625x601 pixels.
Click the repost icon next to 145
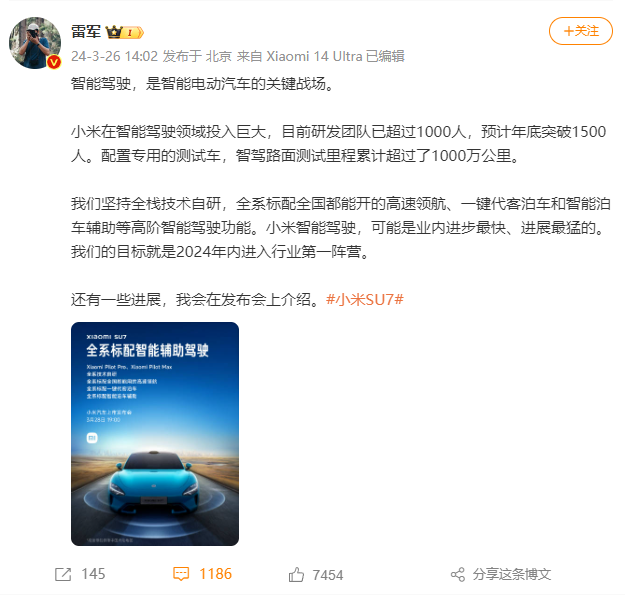point(63,574)
